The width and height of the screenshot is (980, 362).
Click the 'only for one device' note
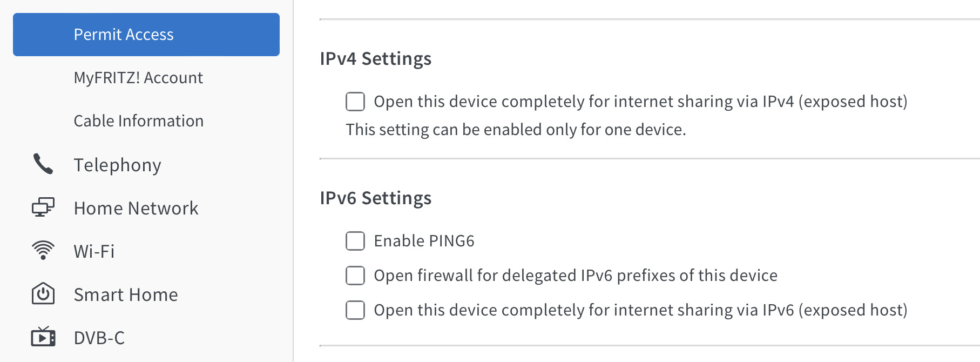[x=516, y=130]
